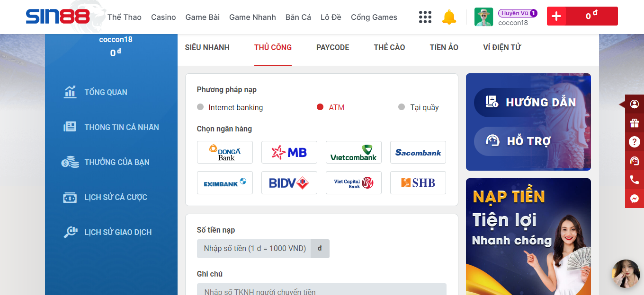The image size is (644, 295).
Task: Click the user avatar in header
Action: click(x=483, y=17)
